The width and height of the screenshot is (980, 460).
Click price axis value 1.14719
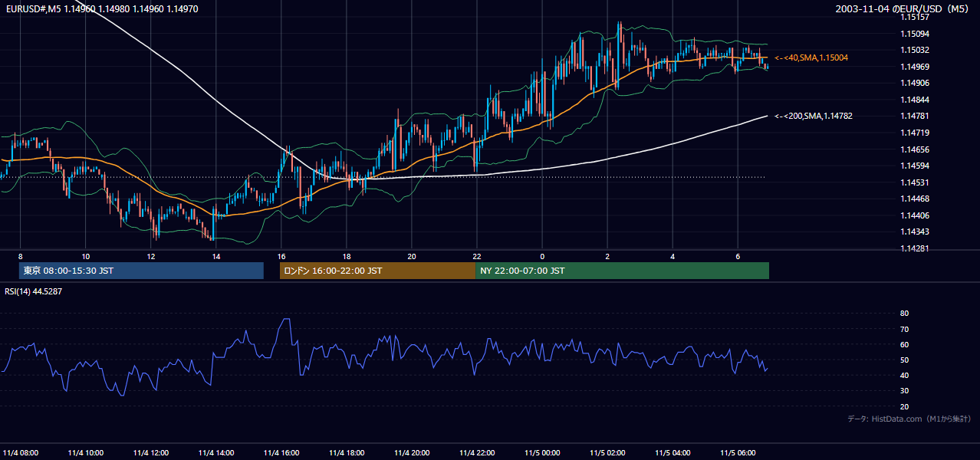coord(914,133)
